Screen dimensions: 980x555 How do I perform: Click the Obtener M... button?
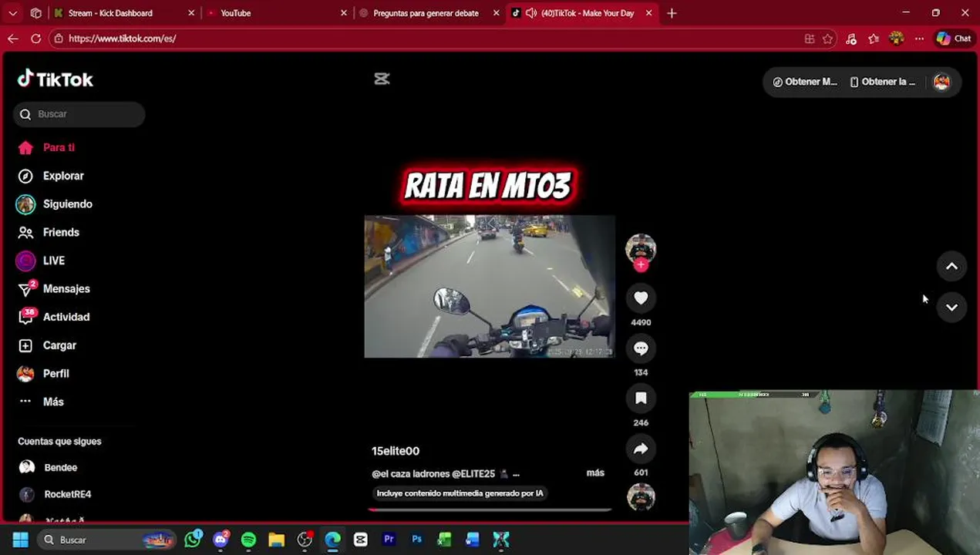click(x=805, y=82)
